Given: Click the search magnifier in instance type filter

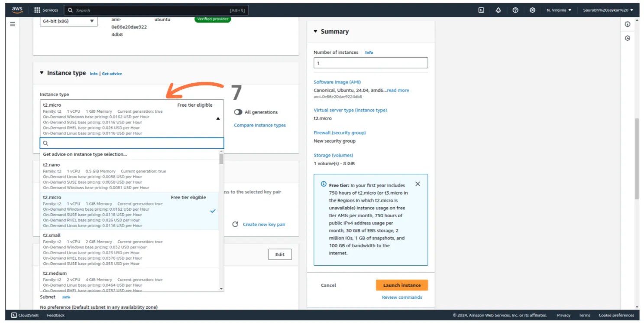Looking at the screenshot, I should [x=45, y=143].
